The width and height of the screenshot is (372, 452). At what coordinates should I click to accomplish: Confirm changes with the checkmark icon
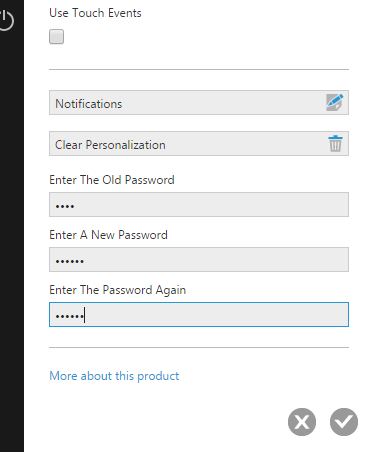click(344, 422)
